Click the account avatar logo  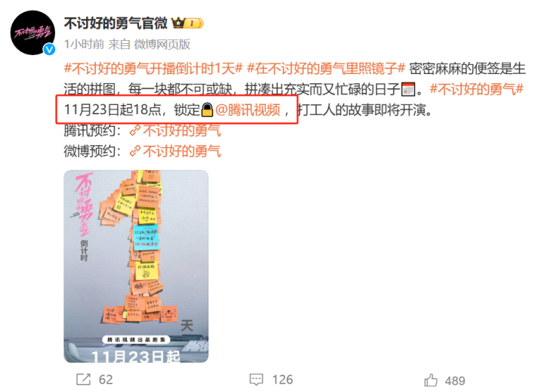pyautogui.click(x=33, y=32)
